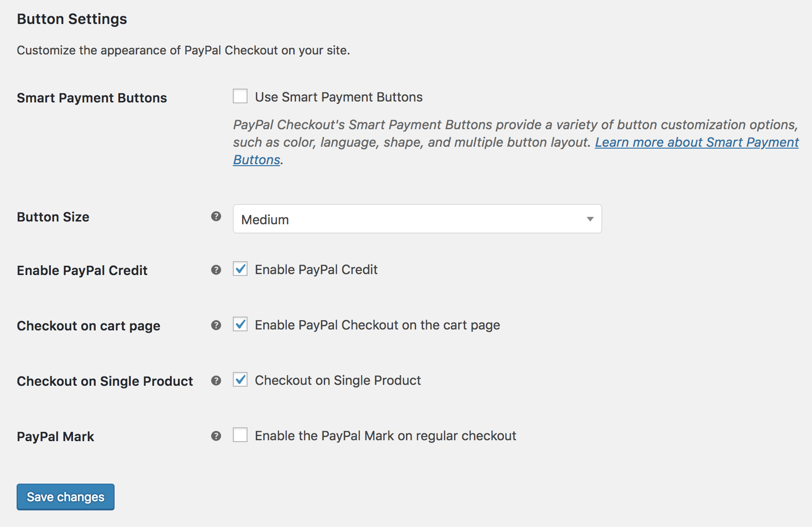
Task: Uncheck Checkout on Single Product checkbox
Action: (x=240, y=380)
